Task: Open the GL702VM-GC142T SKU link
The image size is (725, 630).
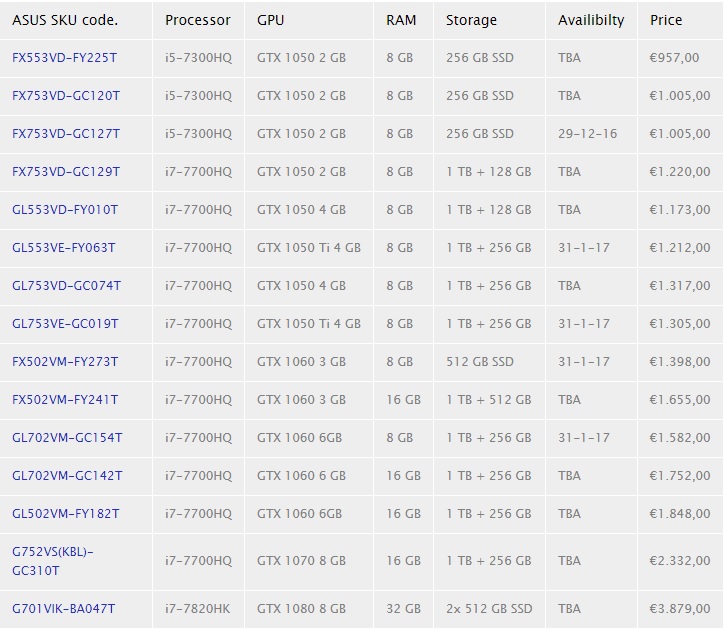Action: pyautogui.click(x=67, y=476)
